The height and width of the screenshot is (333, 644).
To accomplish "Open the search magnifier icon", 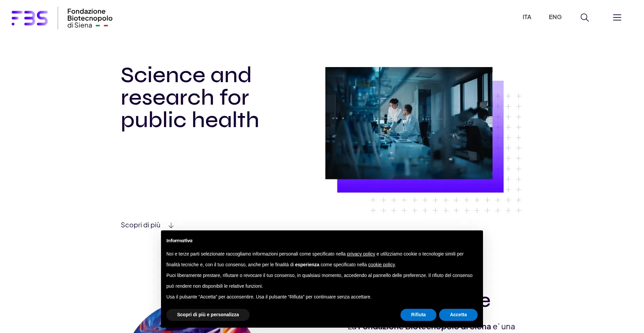I will [x=585, y=17].
